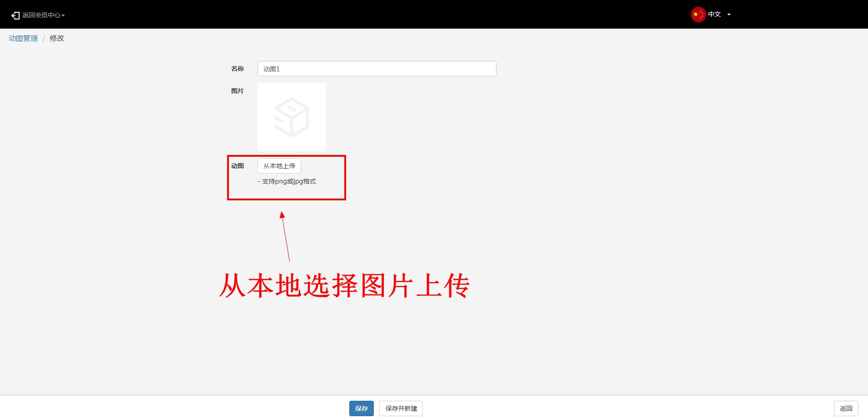
Task: Click the 保存并新建 button
Action: pos(401,408)
